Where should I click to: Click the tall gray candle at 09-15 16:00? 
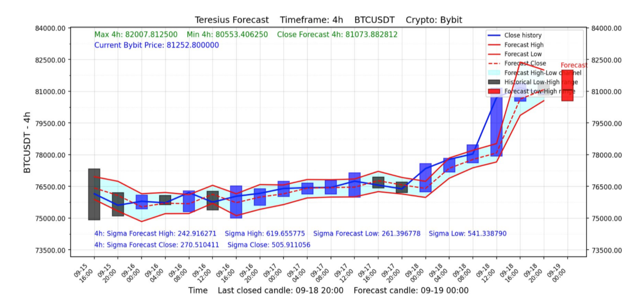coord(94,194)
